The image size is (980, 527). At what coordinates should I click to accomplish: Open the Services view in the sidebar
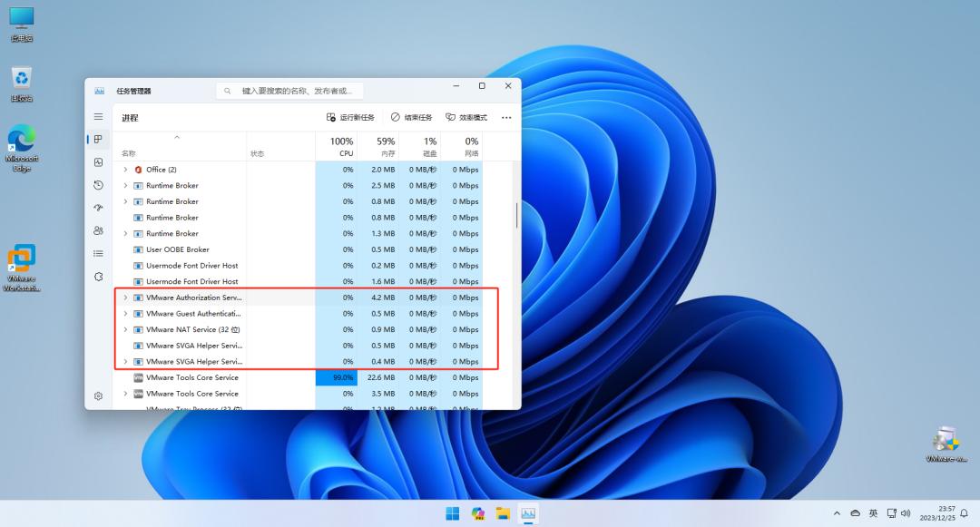coord(98,276)
